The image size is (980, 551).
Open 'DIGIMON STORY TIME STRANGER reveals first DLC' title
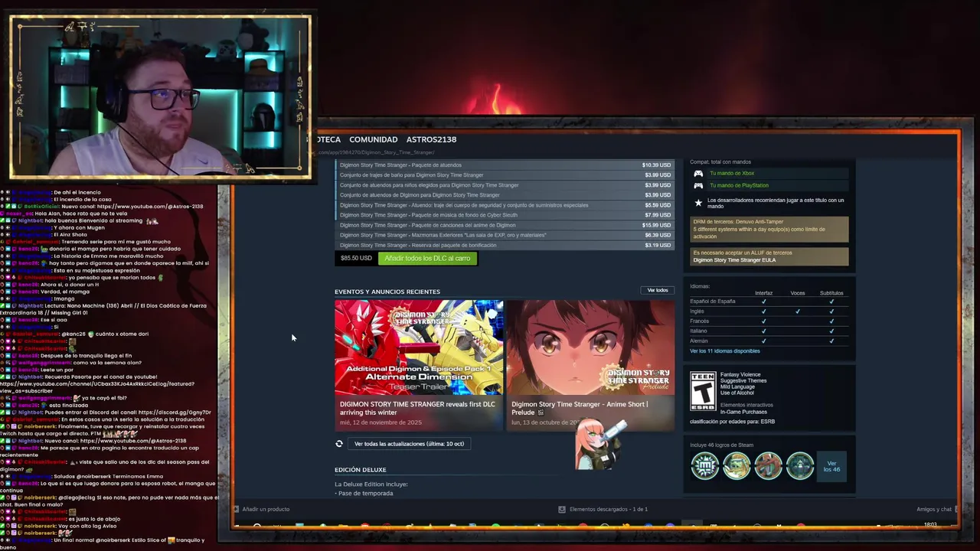[417, 408]
